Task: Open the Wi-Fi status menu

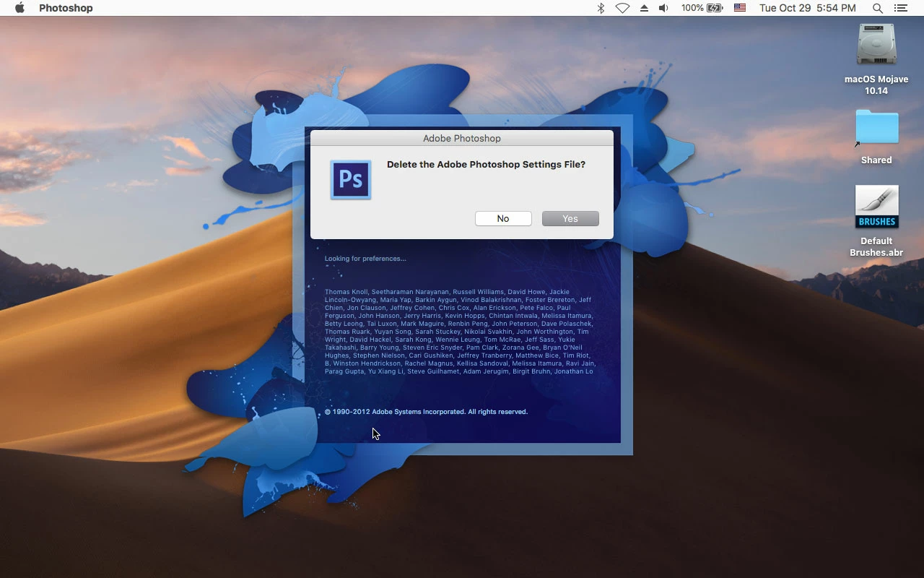Action: tap(622, 8)
